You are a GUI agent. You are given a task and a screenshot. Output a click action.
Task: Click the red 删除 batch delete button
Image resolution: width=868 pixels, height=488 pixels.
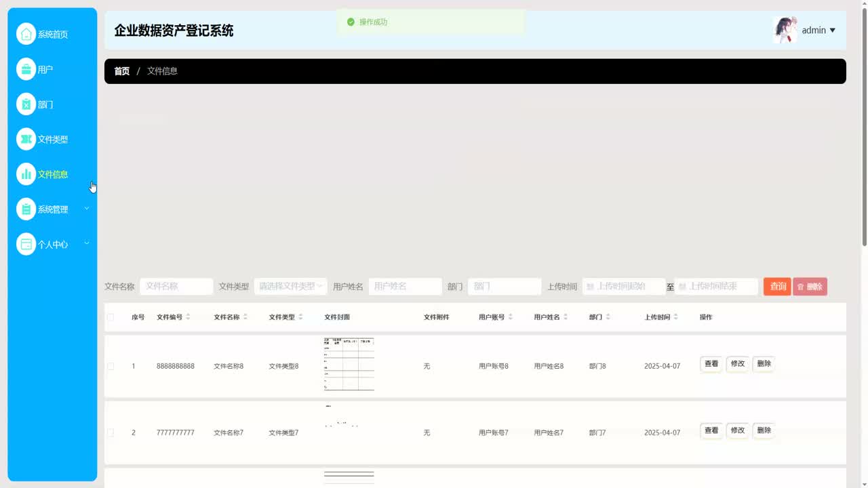click(x=810, y=287)
